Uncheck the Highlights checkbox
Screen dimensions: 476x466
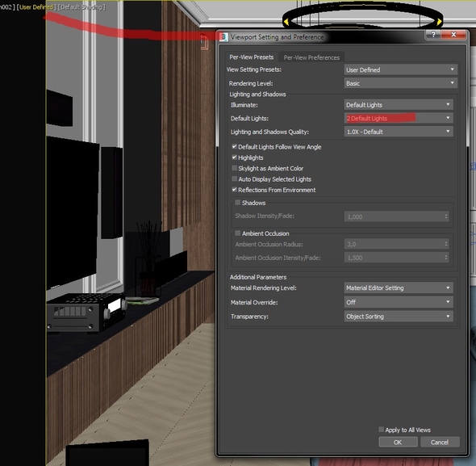pos(234,157)
